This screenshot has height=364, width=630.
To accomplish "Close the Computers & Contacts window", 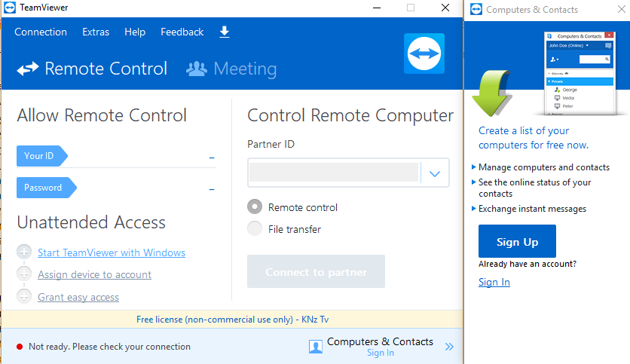I will click(x=622, y=9).
